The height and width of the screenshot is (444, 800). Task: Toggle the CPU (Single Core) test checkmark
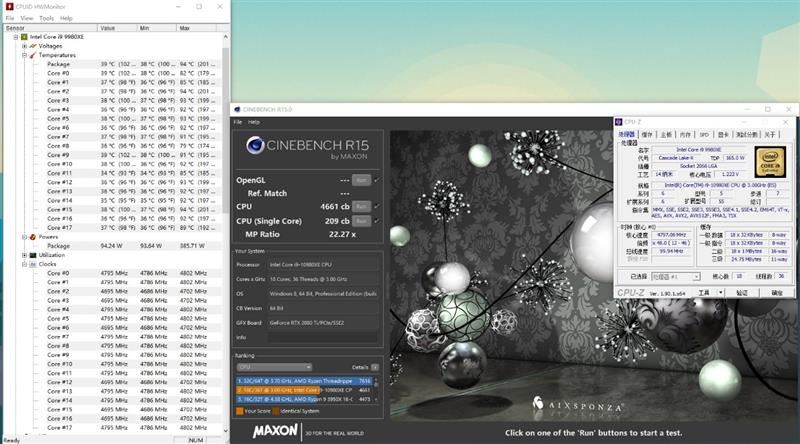pos(377,221)
